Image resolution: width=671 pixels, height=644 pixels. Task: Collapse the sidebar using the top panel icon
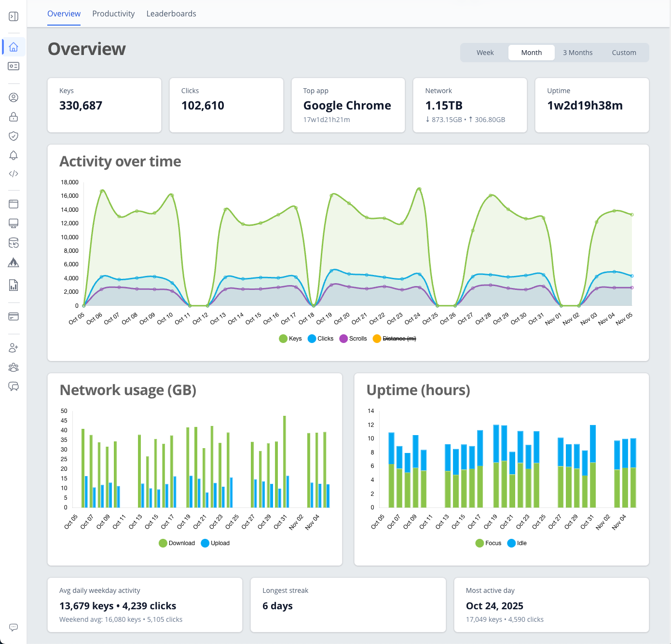(14, 16)
